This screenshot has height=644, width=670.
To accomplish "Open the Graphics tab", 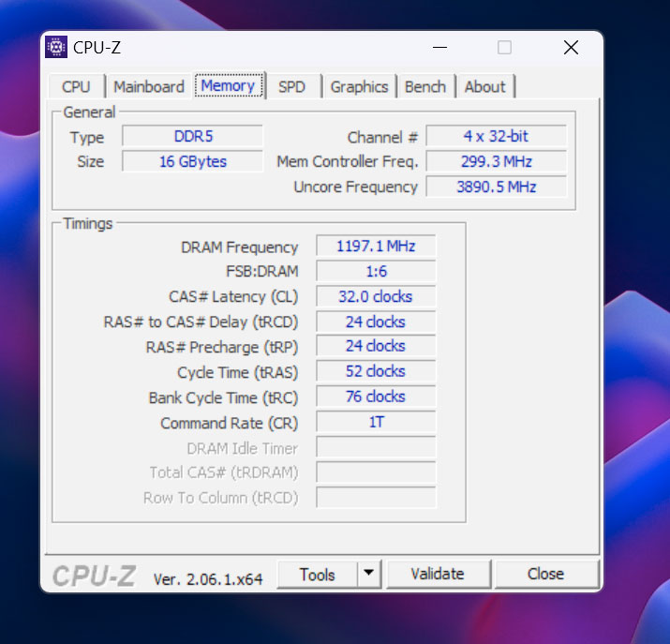I will [359, 87].
